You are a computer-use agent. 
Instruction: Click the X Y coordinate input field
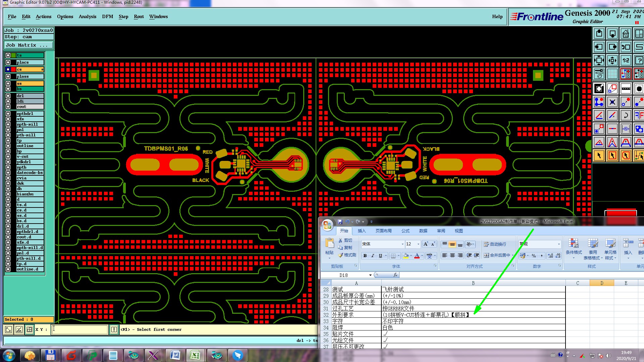coord(80,329)
